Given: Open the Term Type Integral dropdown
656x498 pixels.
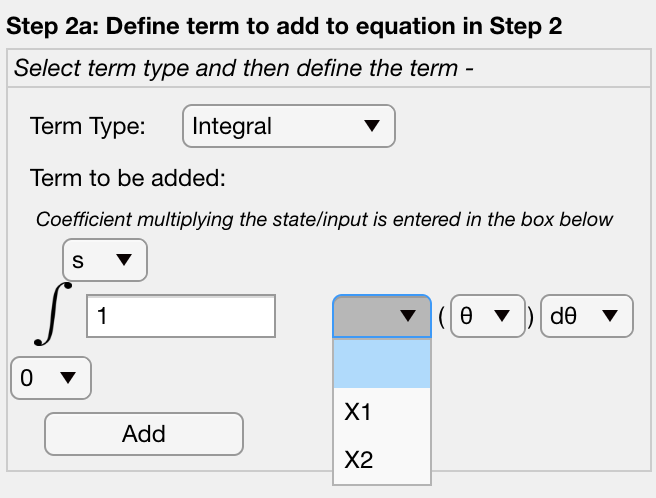Looking at the screenshot, I should (x=289, y=126).
